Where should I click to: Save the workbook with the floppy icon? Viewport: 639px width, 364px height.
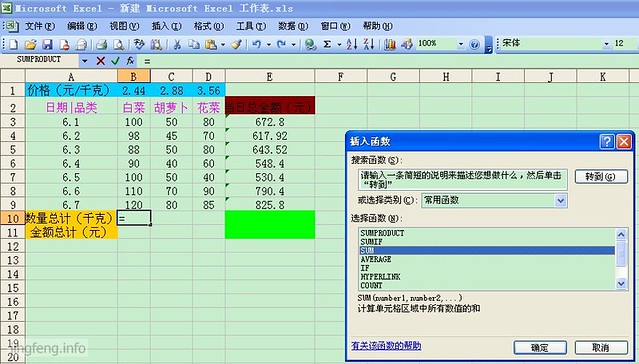pos(48,44)
